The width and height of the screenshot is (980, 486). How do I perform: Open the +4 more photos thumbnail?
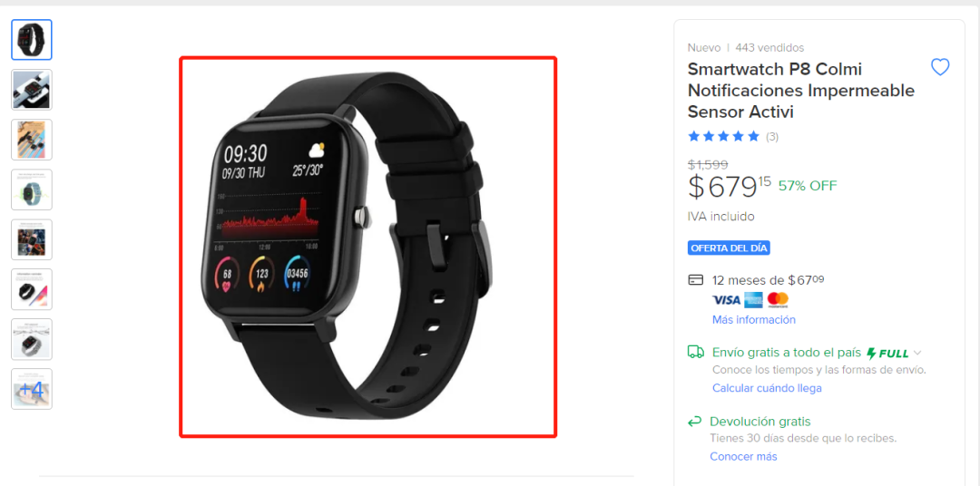click(32, 389)
